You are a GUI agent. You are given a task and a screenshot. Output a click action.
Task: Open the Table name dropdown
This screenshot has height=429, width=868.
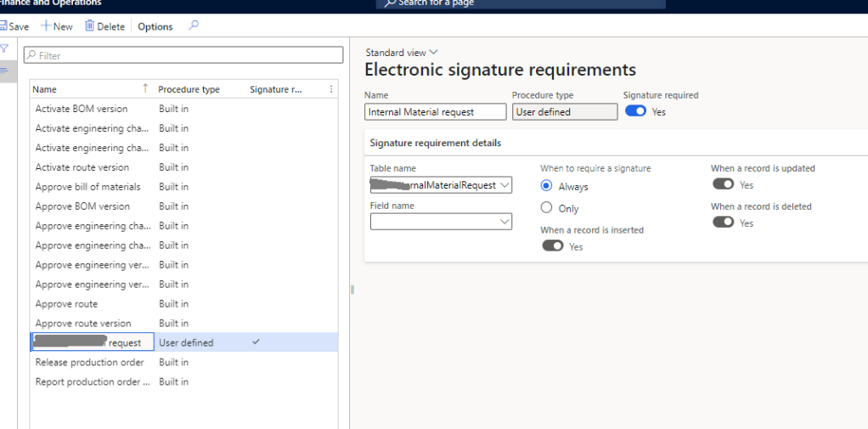[x=504, y=185]
